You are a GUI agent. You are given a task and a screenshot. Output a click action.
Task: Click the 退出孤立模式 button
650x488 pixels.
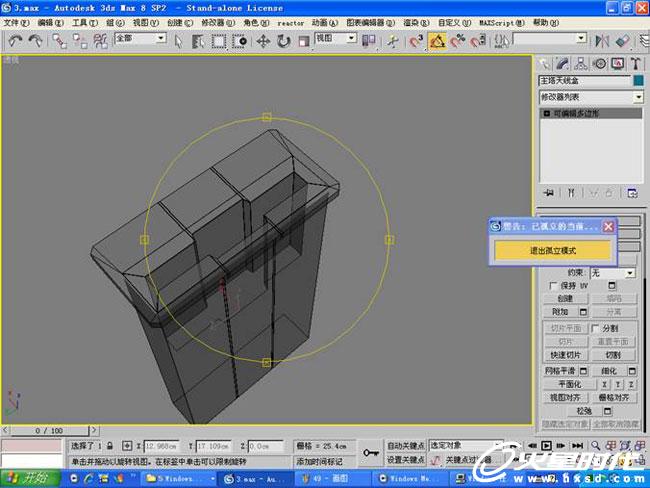coord(553,250)
